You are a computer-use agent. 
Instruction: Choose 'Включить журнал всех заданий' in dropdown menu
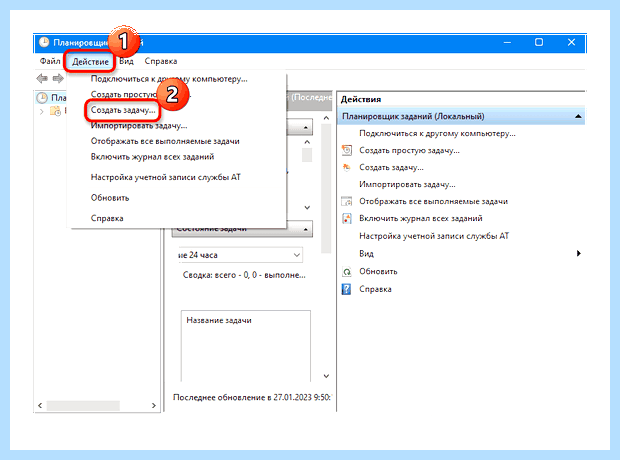[152, 157]
